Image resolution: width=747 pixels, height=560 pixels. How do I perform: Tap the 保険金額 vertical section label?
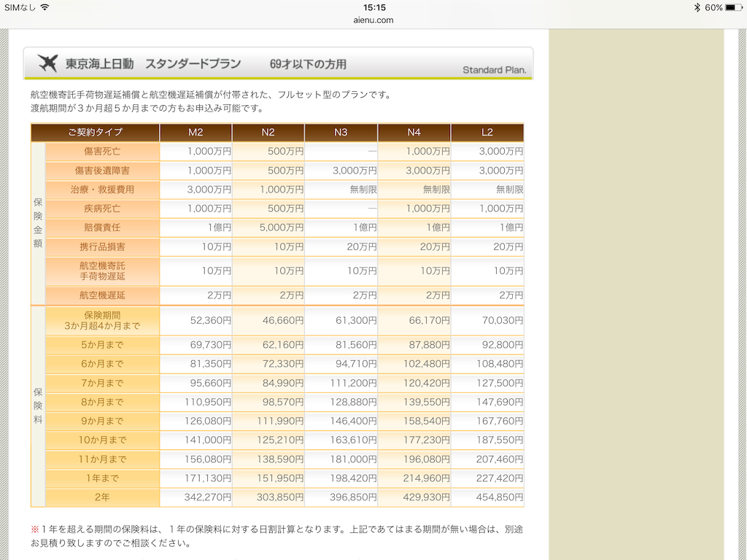(38, 223)
